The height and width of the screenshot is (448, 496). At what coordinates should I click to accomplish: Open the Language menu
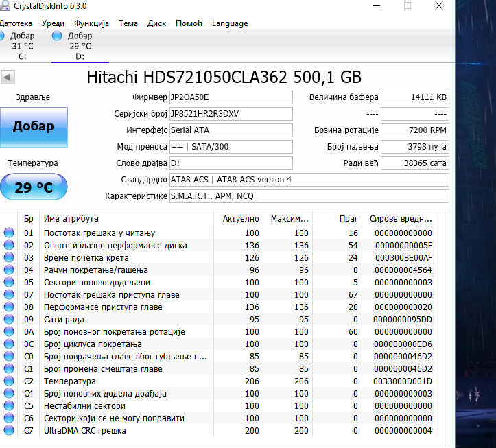pyautogui.click(x=230, y=23)
